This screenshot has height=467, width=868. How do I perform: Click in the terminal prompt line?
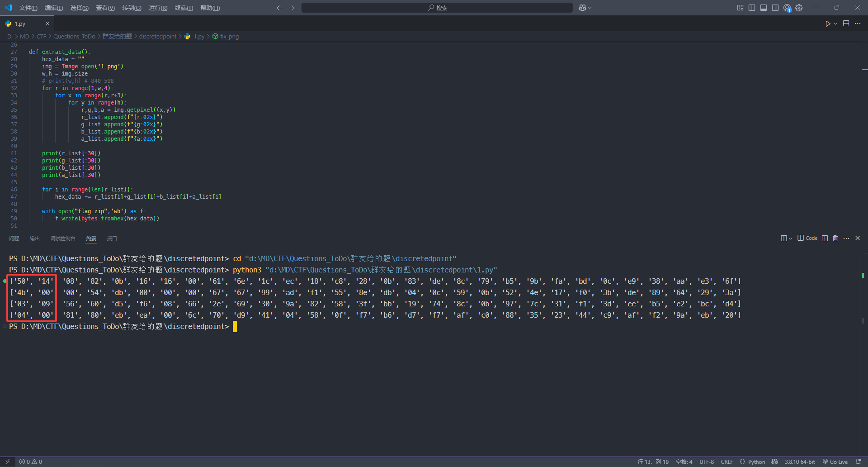(123, 326)
